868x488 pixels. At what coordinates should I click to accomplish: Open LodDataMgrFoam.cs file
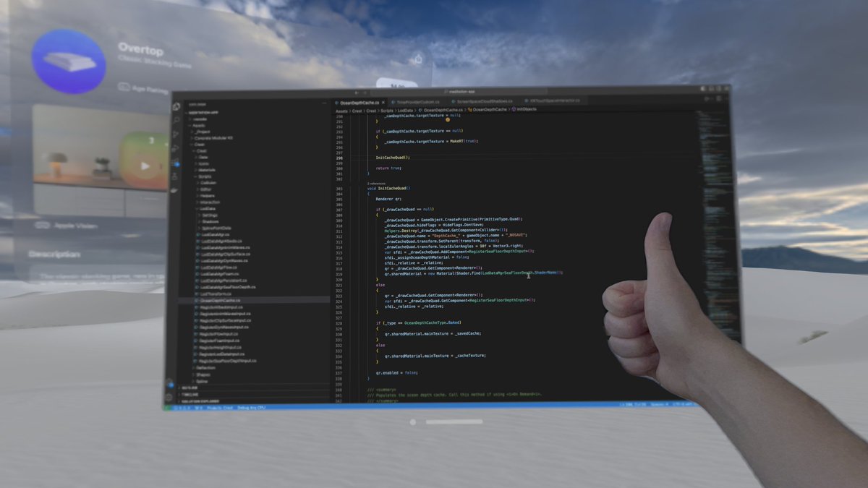pyautogui.click(x=218, y=274)
